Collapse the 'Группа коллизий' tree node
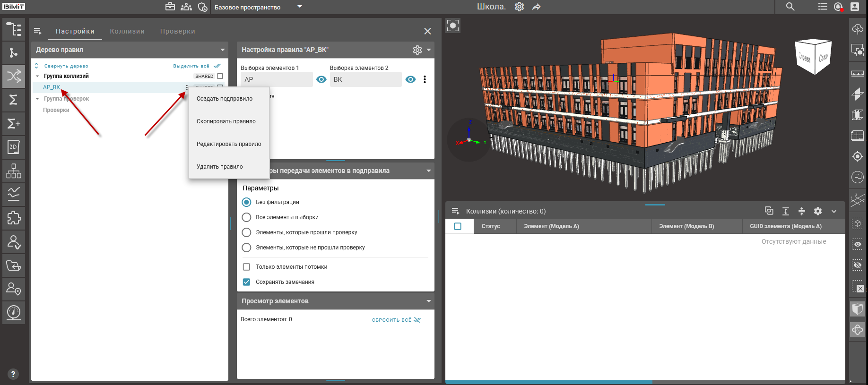This screenshot has width=868, height=385. tap(38, 76)
